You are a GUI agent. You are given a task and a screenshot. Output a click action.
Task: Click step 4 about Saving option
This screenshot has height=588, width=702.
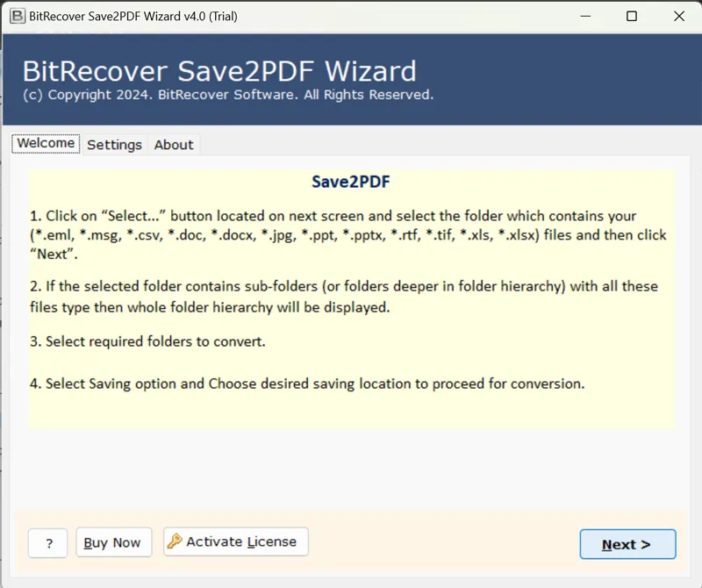pos(307,384)
